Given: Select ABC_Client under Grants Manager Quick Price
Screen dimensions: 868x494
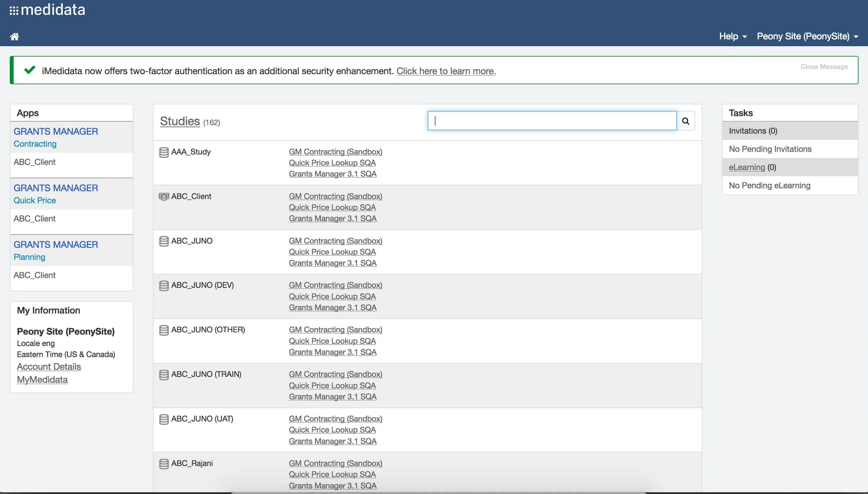Looking at the screenshot, I should [x=34, y=219].
